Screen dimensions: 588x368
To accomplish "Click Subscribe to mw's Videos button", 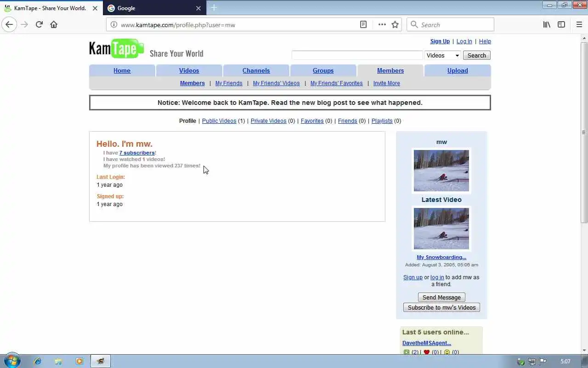I will [441, 307].
